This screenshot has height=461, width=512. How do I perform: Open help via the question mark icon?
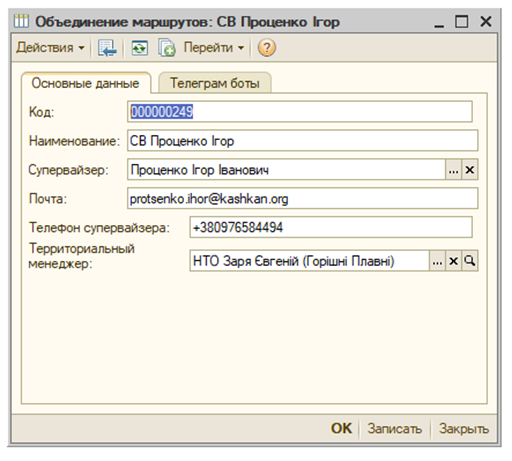266,48
